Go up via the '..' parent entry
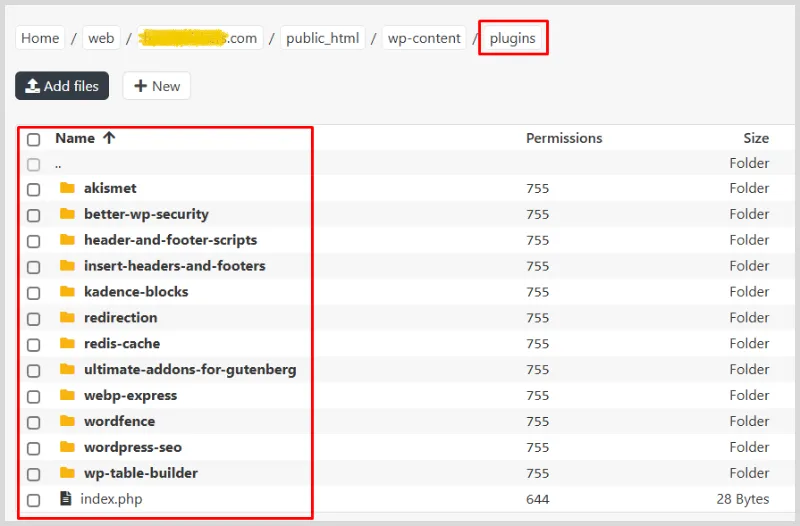Viewport: 800px width, 526px height. coord(58,164)
